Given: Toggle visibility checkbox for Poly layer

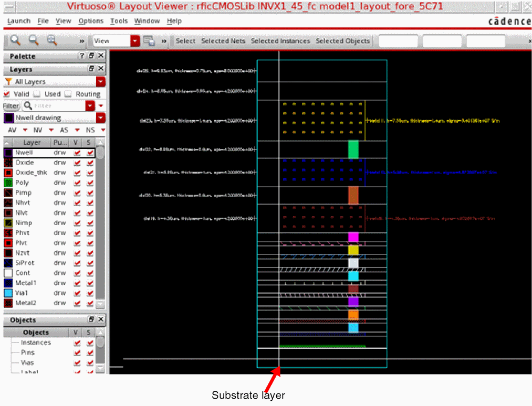Looking at the screenshot, I should click(77, 183).
